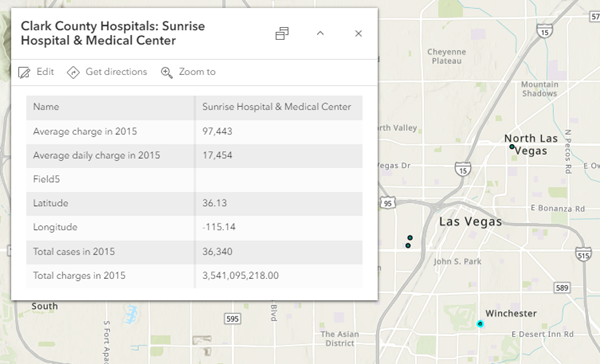Click the N Pecos Rd label
Image resolution: width=600 pixels, height=364 pixels.
tap(568, 152)
